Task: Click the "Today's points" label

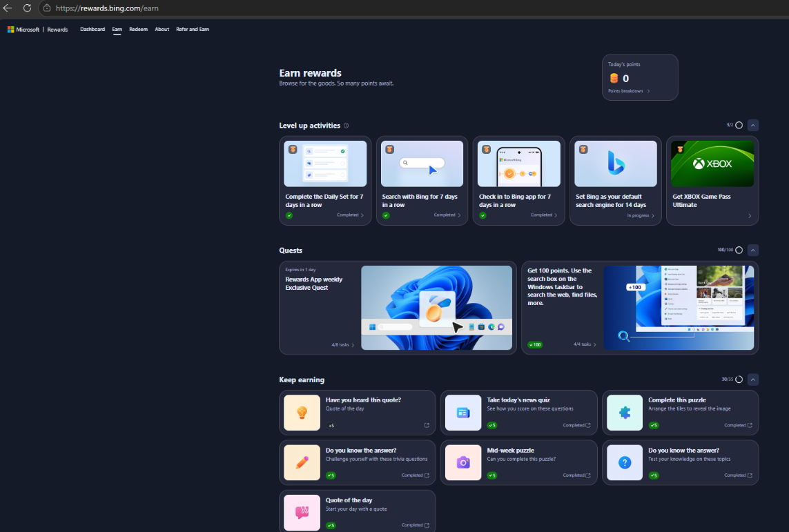Action: pos(624,64)
